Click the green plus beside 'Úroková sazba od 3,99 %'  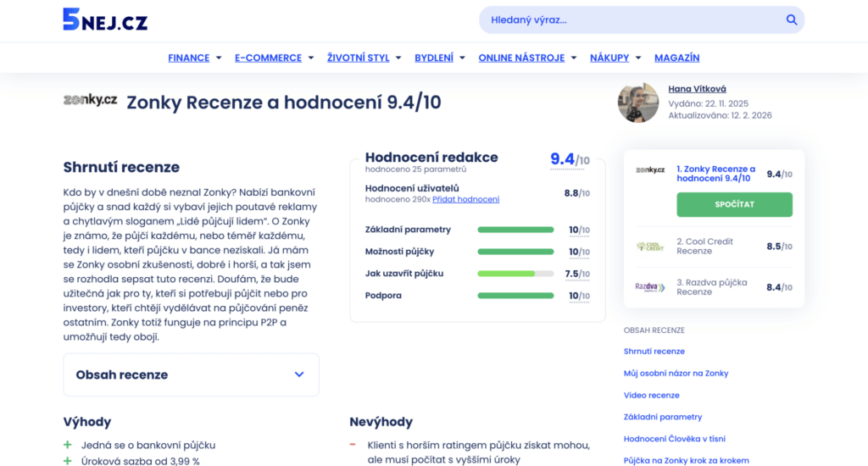point(68,461)
